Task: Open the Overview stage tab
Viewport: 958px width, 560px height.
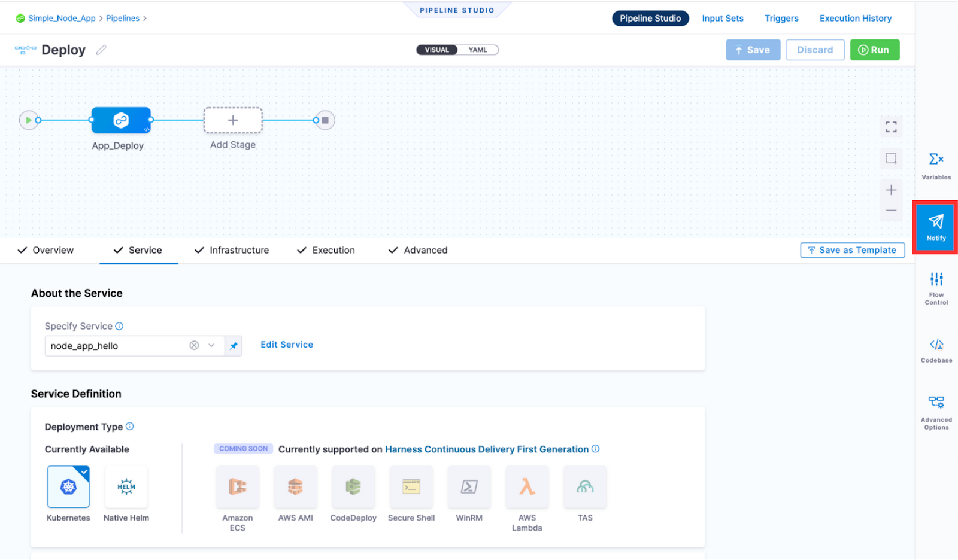Action: click(46, 250)
